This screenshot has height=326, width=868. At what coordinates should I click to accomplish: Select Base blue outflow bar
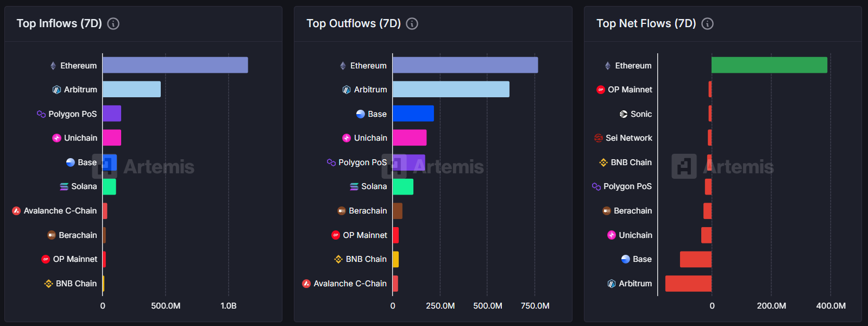pos(413,114)
